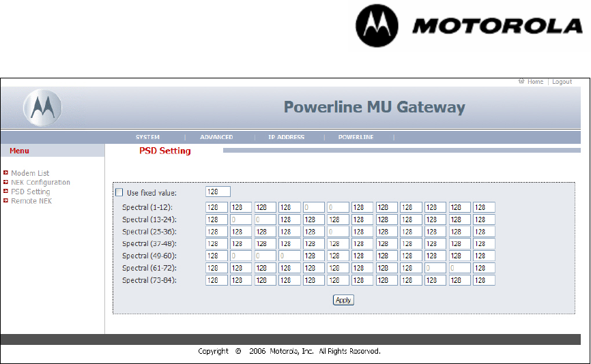The width and height of the screenshot is (591, 364).
Task: Click the Home icon at top right
Action: [x=521, y=81]
